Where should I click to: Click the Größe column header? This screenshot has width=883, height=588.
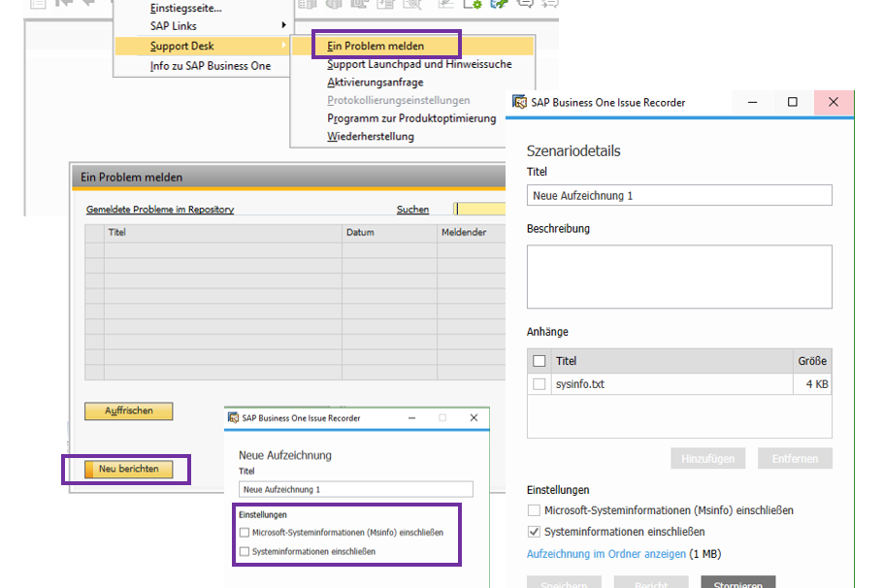[x=812, y=361]
